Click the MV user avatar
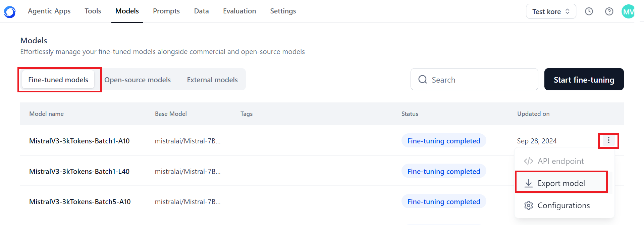 (x=628, y=11)
